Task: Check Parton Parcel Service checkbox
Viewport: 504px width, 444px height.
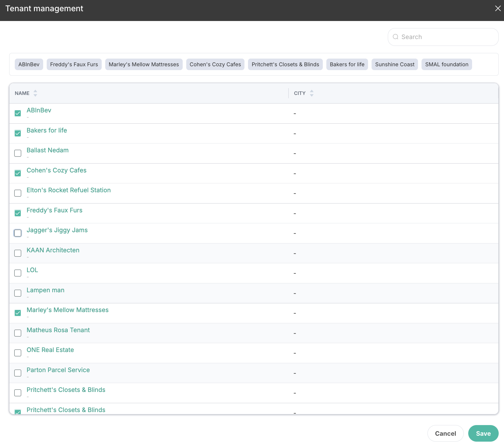Action: [x=18, y=373]
